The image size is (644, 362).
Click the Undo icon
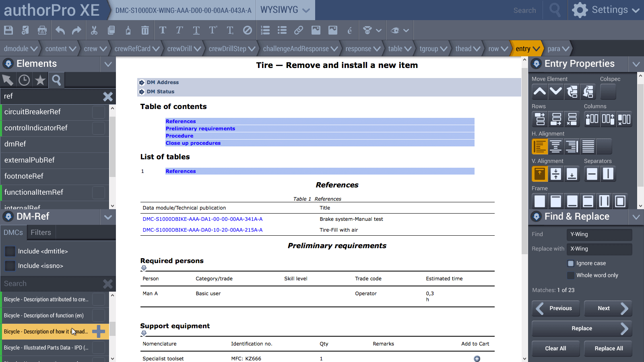(x=60, y=30)
